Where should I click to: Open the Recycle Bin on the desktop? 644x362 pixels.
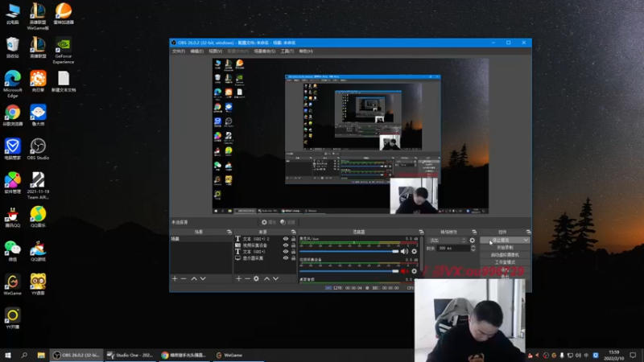tap(13, 47)
